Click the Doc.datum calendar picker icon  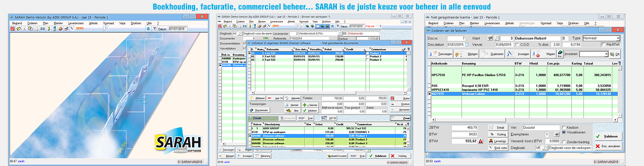pos(467,45)
